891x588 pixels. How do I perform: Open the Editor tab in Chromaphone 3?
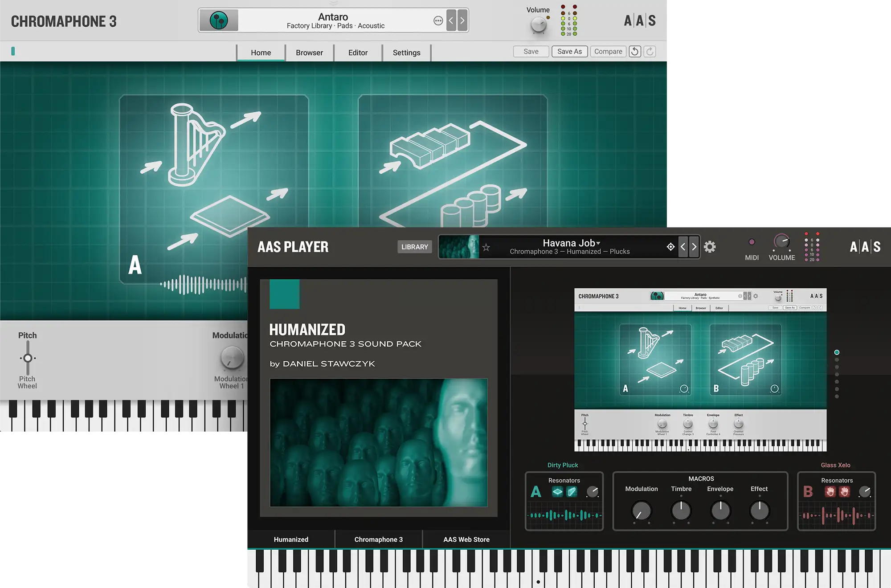pos(358,53)
